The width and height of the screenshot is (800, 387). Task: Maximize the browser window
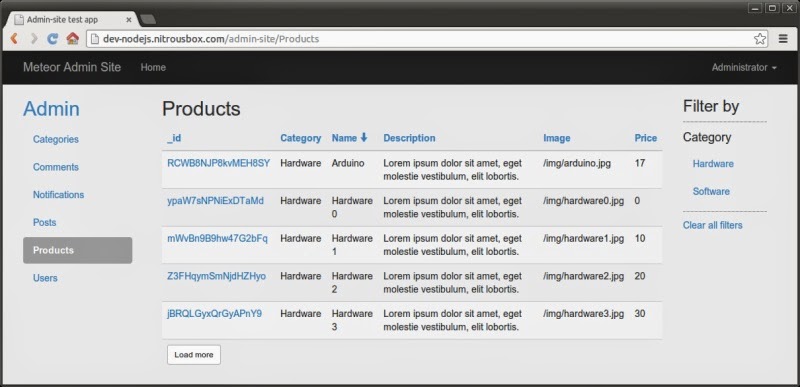(x=772, y=8)
